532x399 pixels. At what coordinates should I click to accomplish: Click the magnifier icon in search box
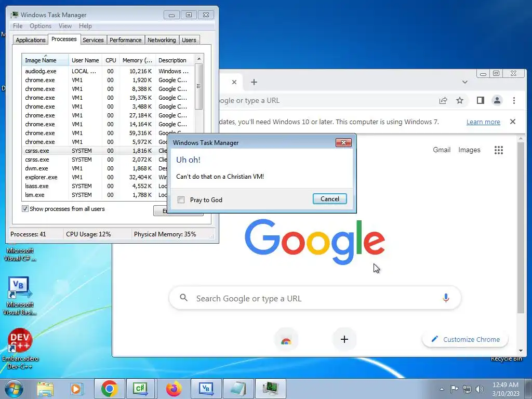pos(183,298)
